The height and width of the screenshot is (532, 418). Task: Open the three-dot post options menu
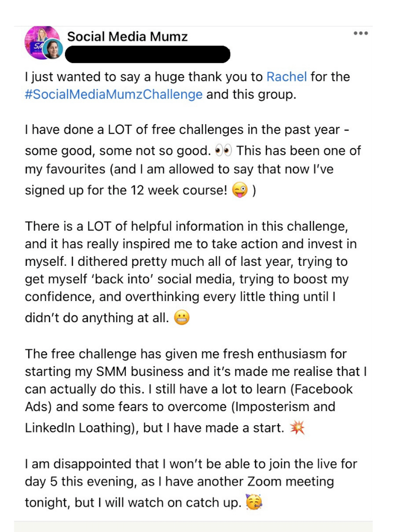pos(361,33)
